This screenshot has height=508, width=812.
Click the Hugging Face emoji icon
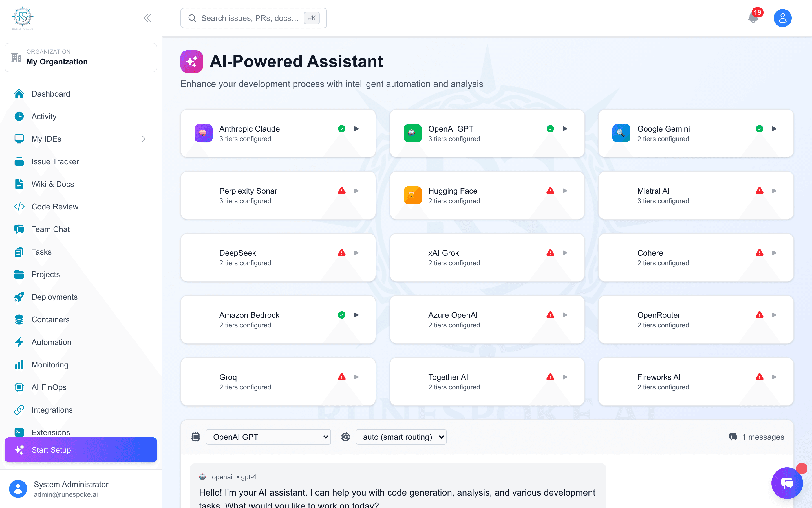[x=412, y=196]
